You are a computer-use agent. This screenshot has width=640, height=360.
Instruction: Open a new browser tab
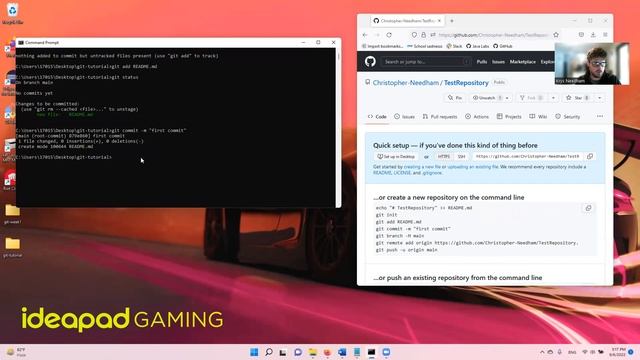click(452, 21)
